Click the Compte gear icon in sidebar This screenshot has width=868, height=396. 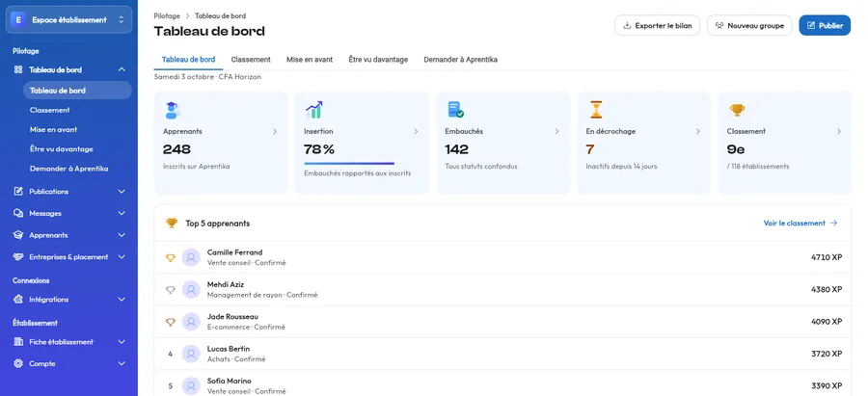tap(18, 363)
